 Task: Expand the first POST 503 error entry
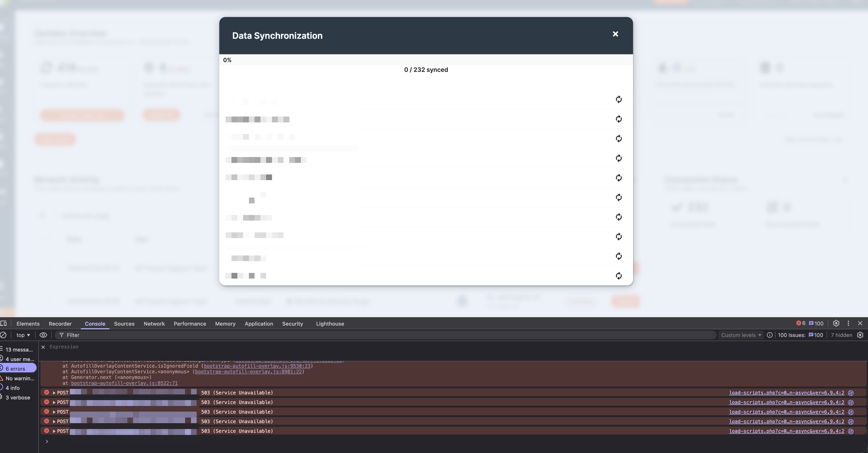[54, 393]
